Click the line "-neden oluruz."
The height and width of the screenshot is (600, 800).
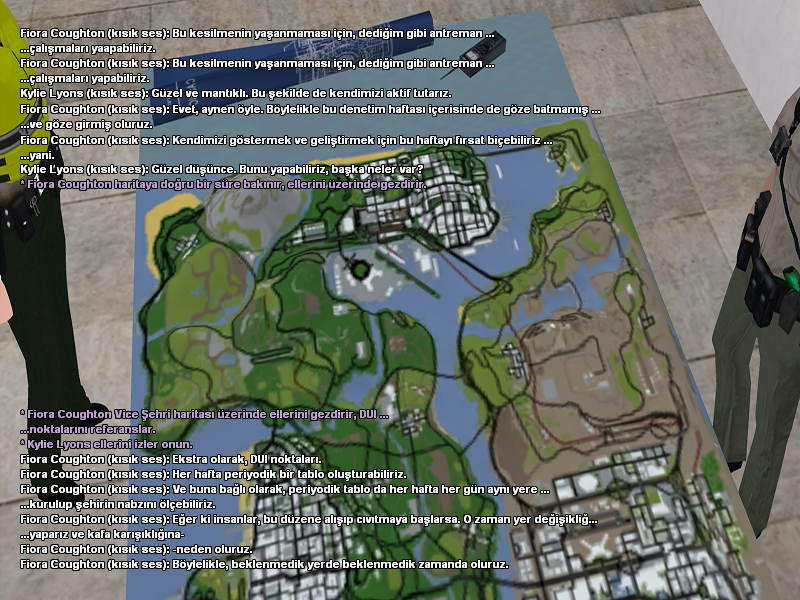(x=137, y=549)
